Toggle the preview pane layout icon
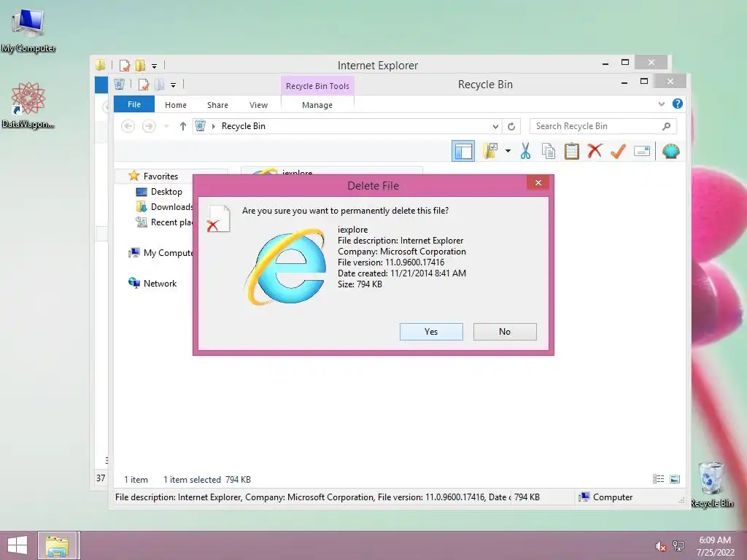Image resolution: width=747 pixels, height=560 pixels. [x=463, y=152]
